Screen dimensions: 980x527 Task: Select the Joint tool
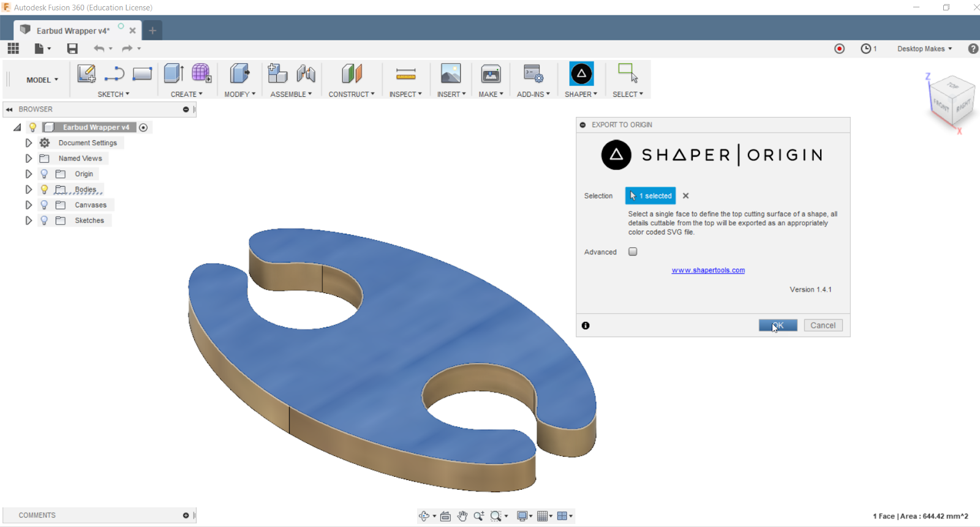coord(306,73)
